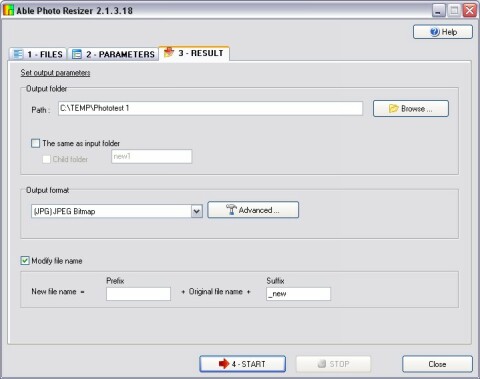The height and width of the screenshot is (379, 480).
Task: Click the Suffix field containing _new
Action: 298,294
